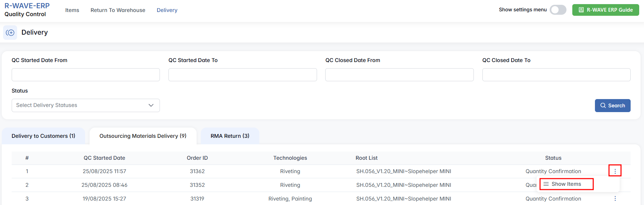Click the QC Started Date From field
The height and width of the screenshot is (205, 644).
86,75
